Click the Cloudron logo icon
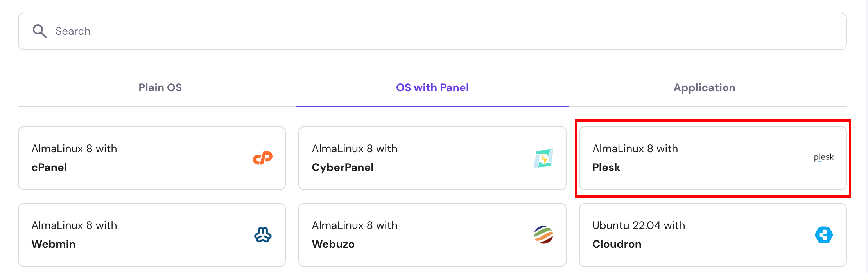This screenshot has width=868, height=274. coord(823,235)
